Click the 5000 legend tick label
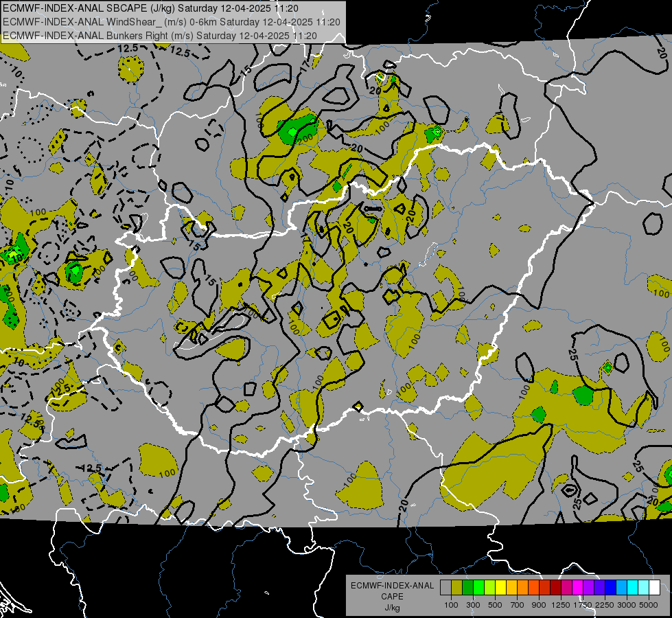 [x=649, y=605]
